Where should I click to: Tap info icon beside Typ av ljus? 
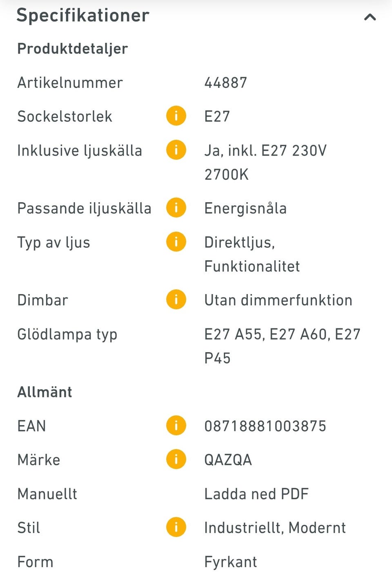click(x=176, y=242)
